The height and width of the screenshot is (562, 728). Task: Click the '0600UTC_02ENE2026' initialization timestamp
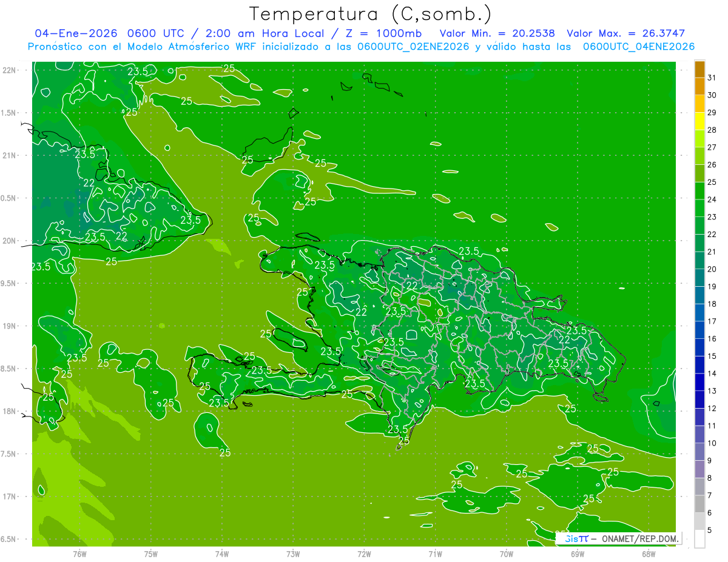[x=413, y=47]
